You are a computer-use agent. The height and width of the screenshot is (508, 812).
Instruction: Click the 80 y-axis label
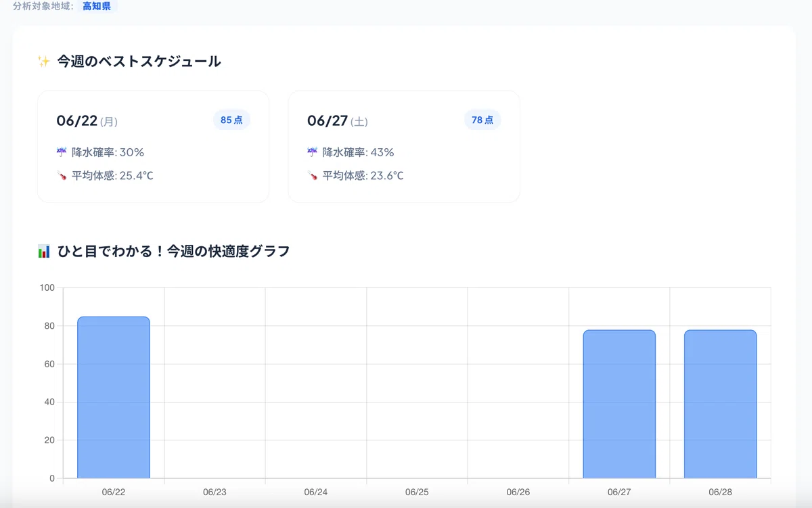49,326
